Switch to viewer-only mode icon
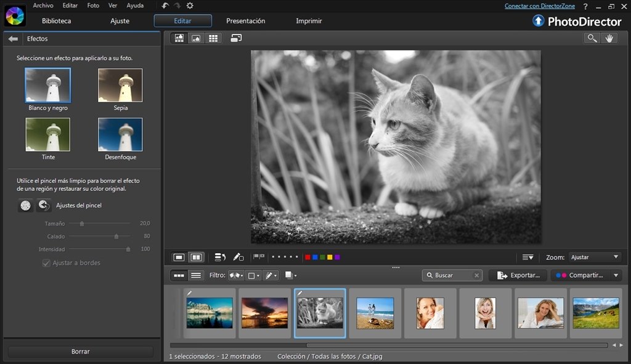This screenshot has height=364, width=631. coord(196,38)
